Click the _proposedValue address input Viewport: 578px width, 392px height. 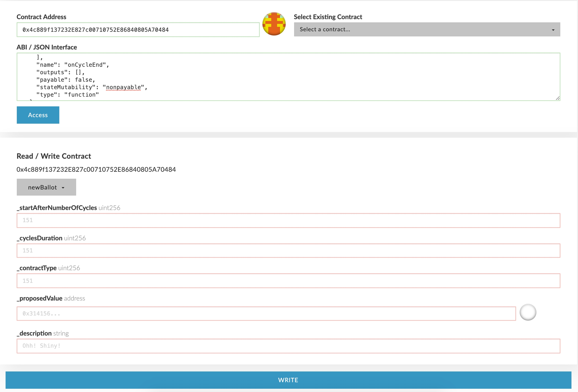[x=266, y=313]
